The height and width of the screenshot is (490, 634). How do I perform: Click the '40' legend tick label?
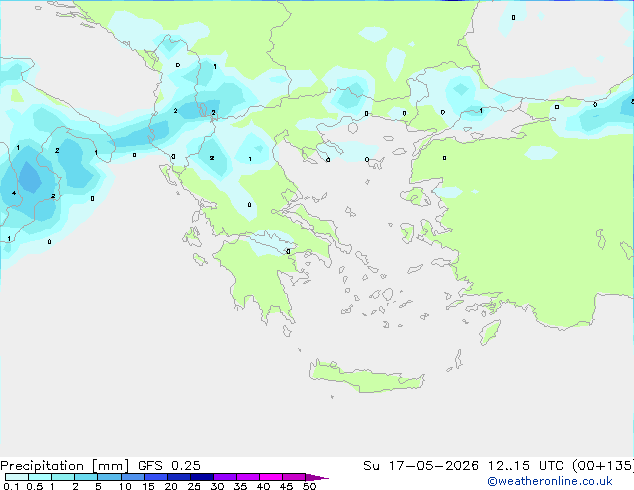tap(263, 486)
